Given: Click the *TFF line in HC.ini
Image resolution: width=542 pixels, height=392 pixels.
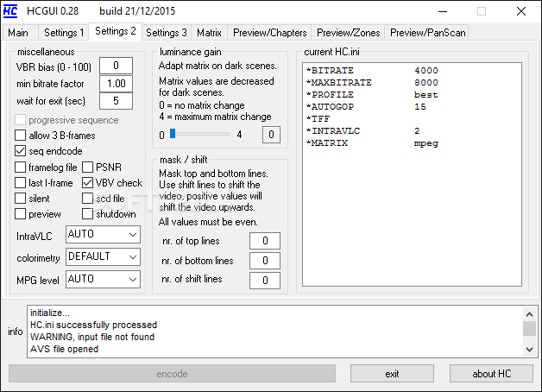Looking at the screenshot, I should coord(318,119).
